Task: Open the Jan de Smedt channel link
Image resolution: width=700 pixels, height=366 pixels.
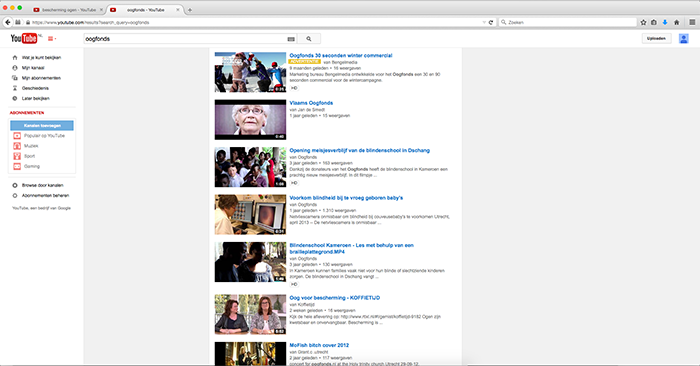Action: click(x=311, y=110)
